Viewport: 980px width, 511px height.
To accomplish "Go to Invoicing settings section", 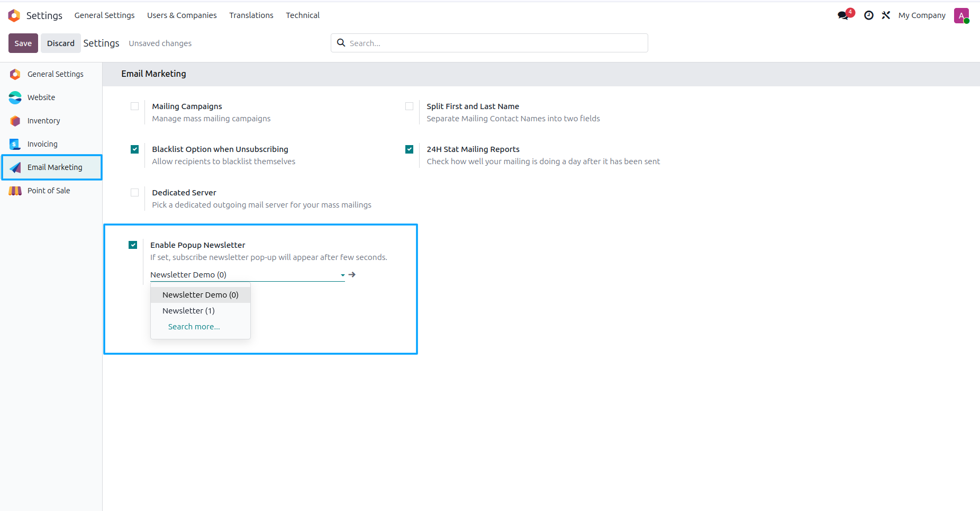I will 51,144.
